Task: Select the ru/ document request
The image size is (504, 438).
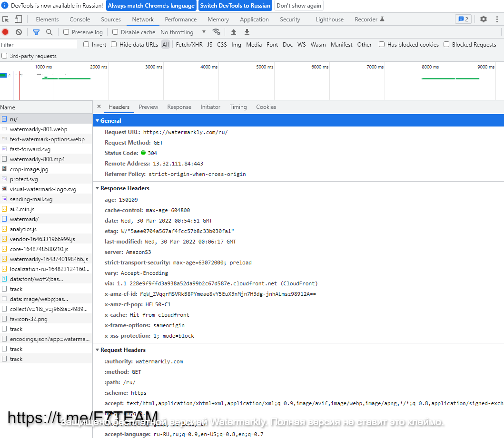Action: [46, 119]
